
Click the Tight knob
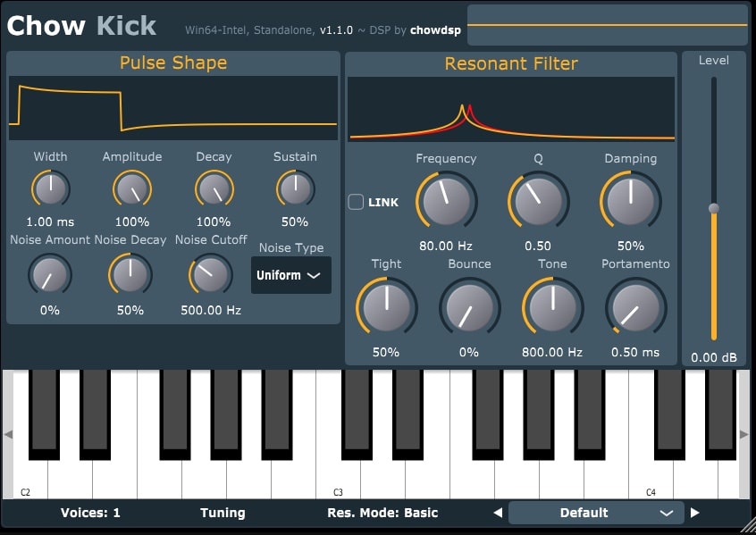385,307
